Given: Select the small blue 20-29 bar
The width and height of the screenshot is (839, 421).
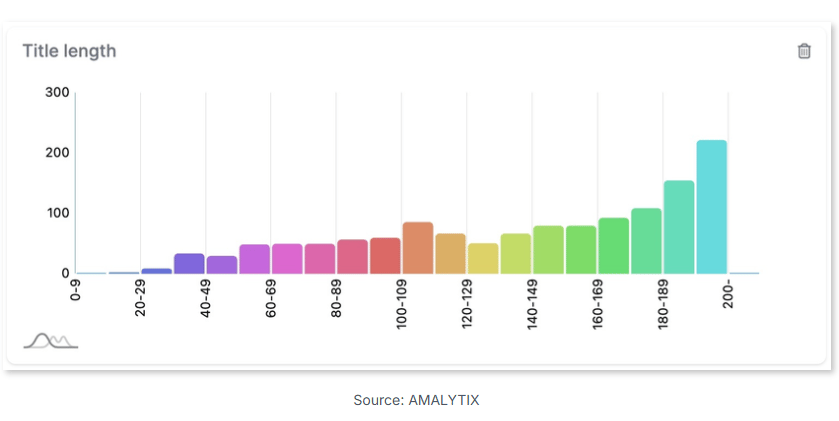Looking at the screenshot, I should (157, 271).
